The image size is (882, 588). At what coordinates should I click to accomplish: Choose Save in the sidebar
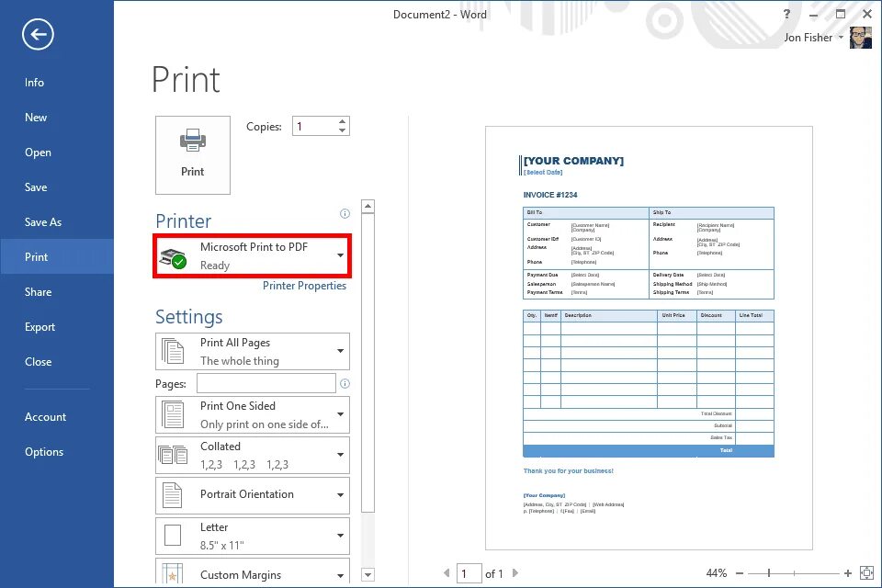(36, 187)
